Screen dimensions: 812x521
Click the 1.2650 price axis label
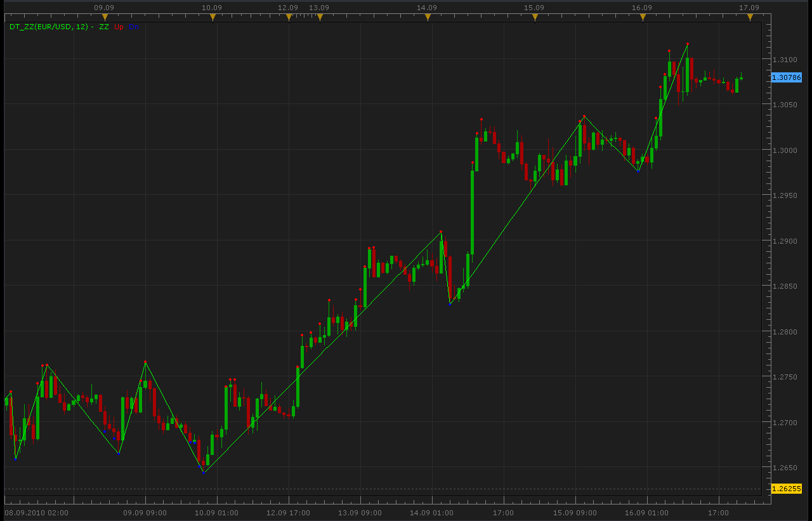784,468
